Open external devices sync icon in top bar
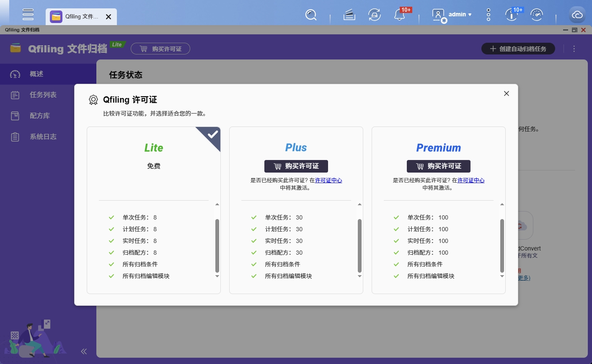The height and width of the screenshot is (364, 592). (374, 15)
